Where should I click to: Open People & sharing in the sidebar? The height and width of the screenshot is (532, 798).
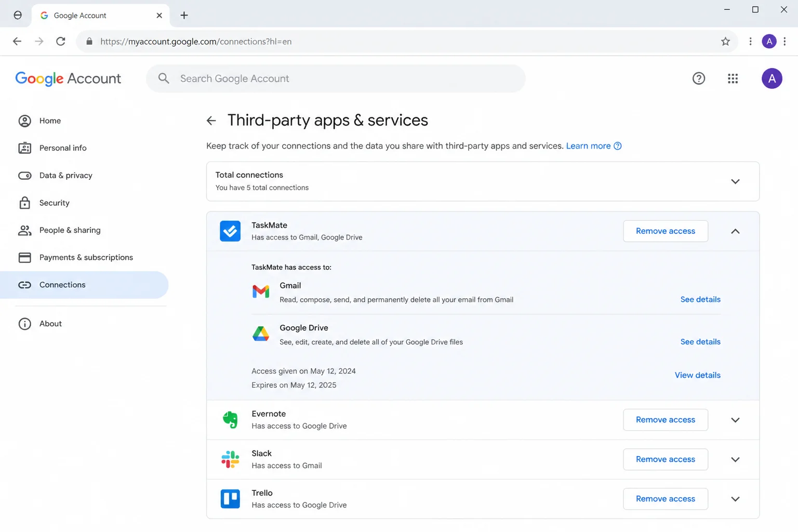pyautogui.click(x=84, y=230)
